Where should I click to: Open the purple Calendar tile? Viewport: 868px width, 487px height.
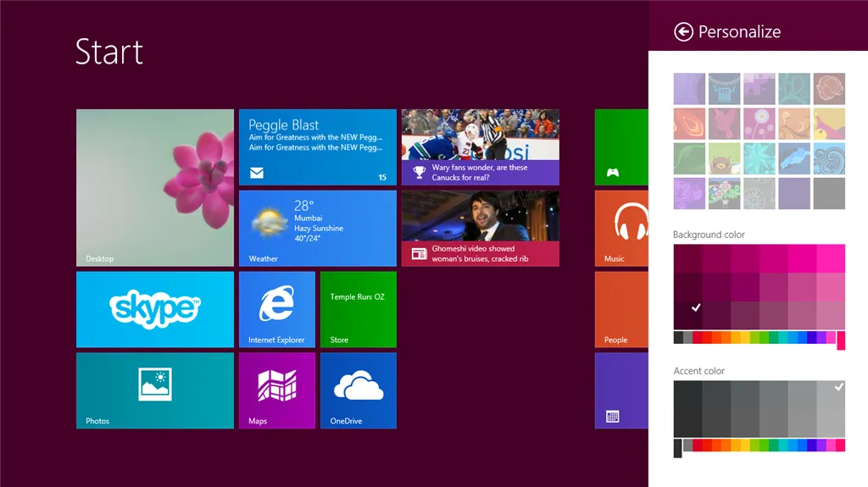(x=621, y=390)
